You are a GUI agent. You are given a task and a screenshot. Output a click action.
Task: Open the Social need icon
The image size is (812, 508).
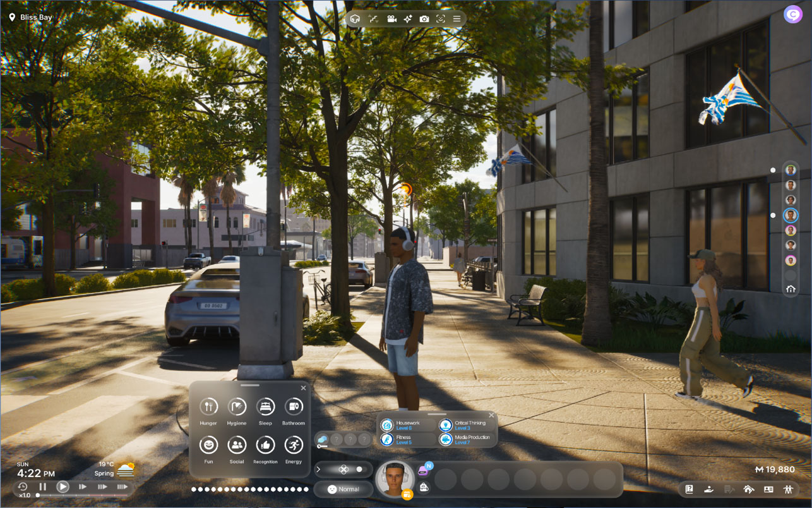pyautogui.click(x=237, y=445)
